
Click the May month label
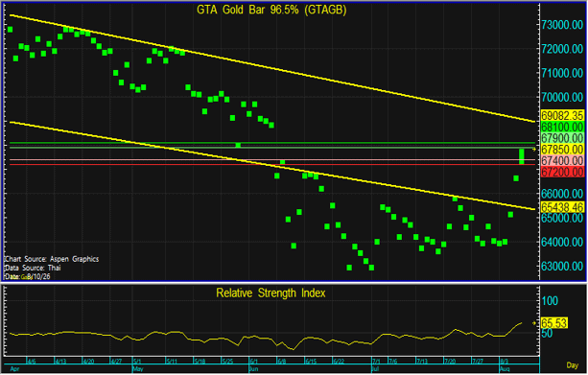pos(138,369)
